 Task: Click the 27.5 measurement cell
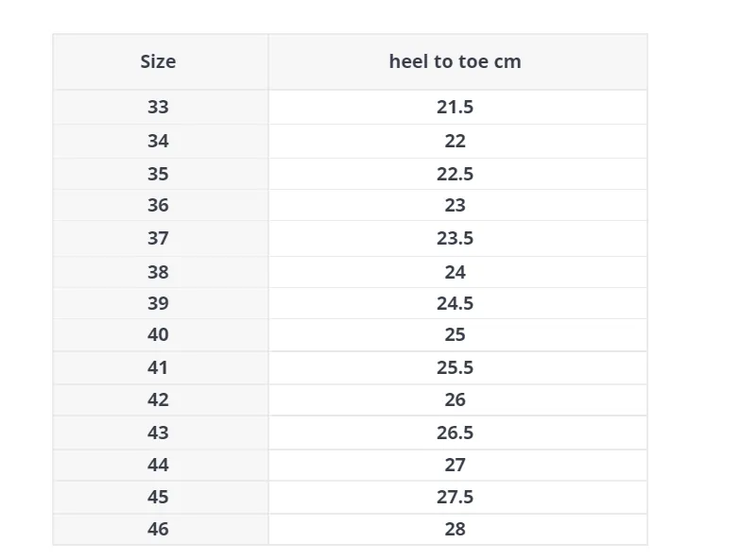click(455, 498)
